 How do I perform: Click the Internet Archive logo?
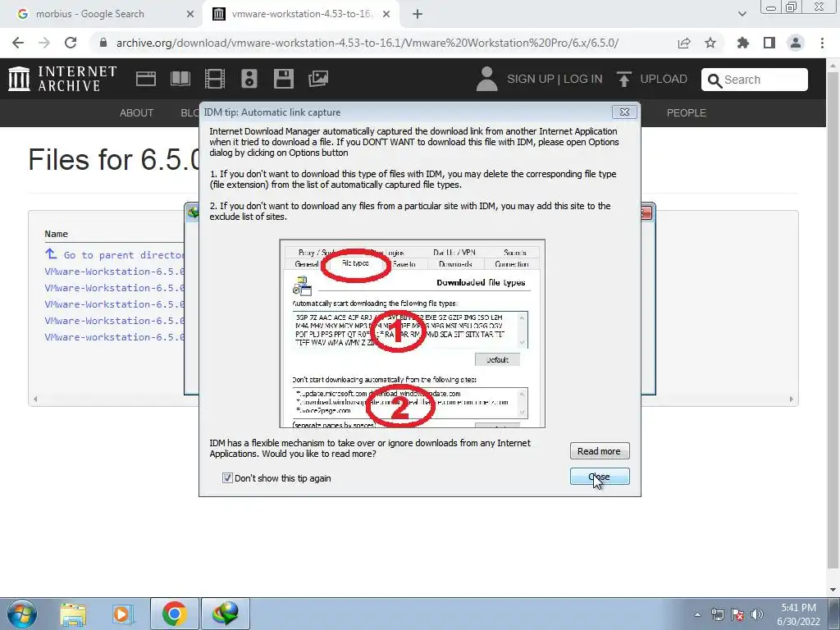click(x=62, y=79)
